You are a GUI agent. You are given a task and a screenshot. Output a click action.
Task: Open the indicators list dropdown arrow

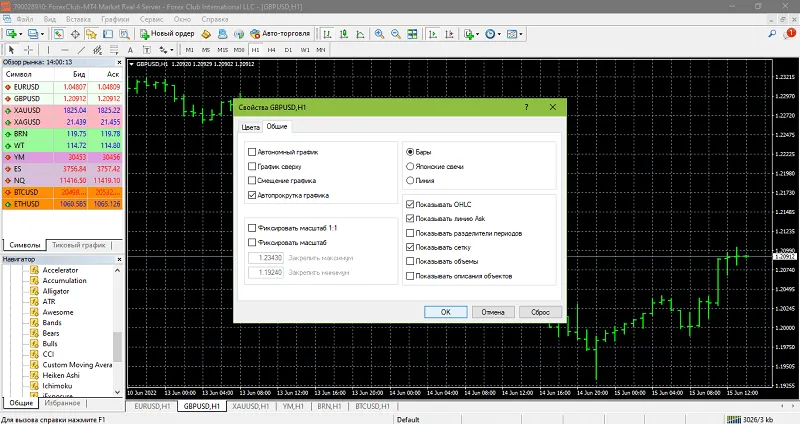477,34
